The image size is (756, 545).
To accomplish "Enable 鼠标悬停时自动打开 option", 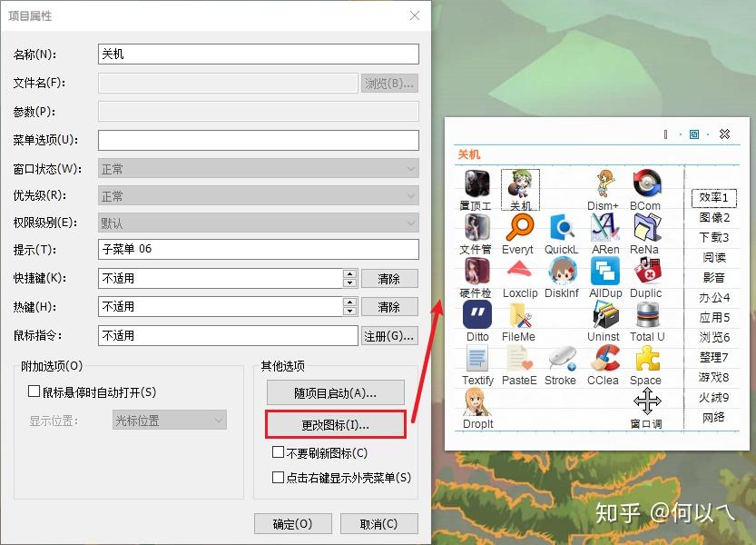I will [34, 391].
